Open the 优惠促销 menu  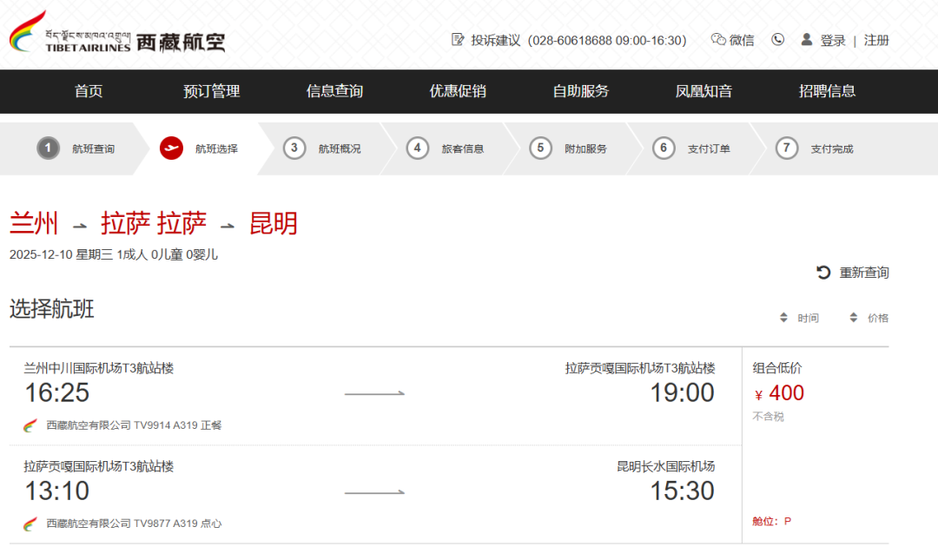tap(456, 91)
